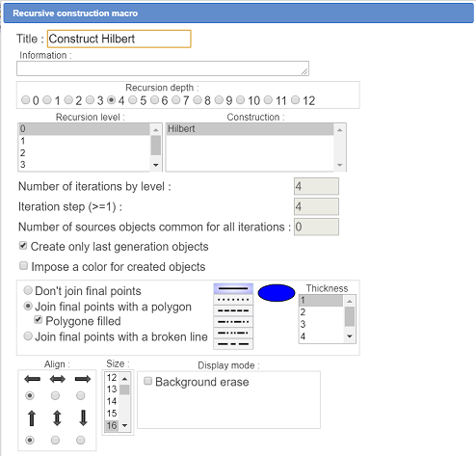Select the dash-dot line style
Image resolution: width=476 pixels, height=456 pixels.
click(x=233, y=321)
